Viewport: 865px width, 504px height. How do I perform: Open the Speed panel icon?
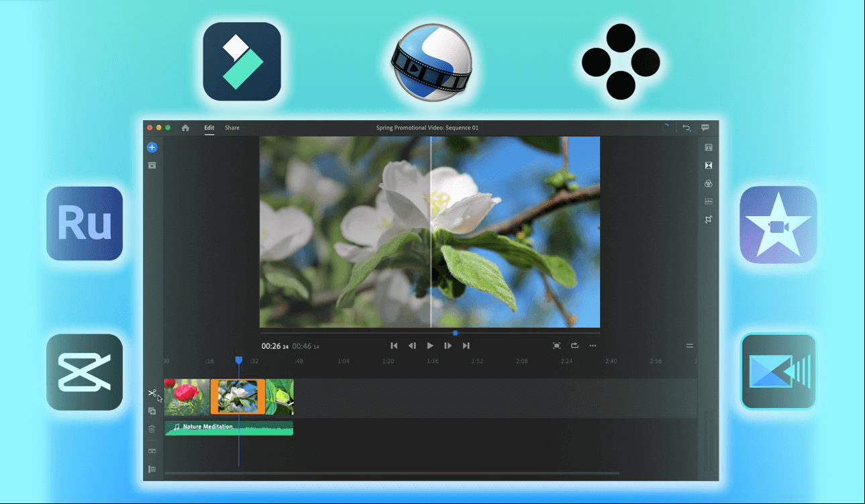click(x=709, y=201)
